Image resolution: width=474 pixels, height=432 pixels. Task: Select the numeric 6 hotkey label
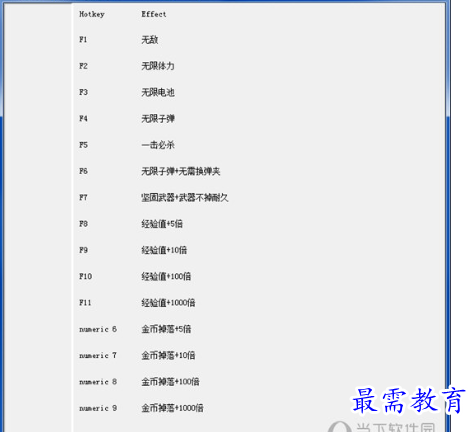tap(98, 329)
